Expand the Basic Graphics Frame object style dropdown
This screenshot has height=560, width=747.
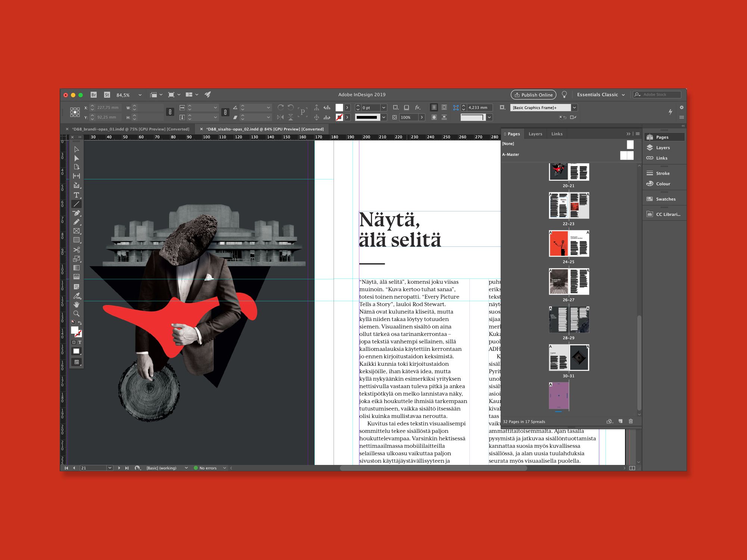click(x=574, y=108)
